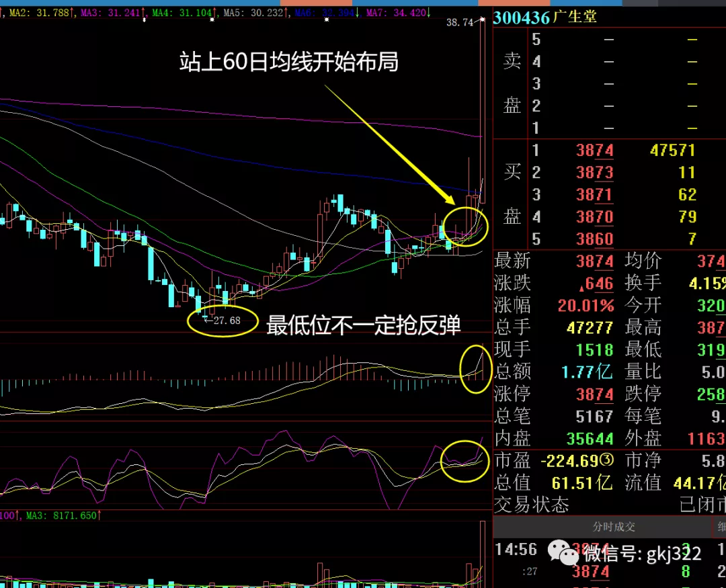Click the yellow arrow annotation line

pyautogui.click(x=385, y=142)
